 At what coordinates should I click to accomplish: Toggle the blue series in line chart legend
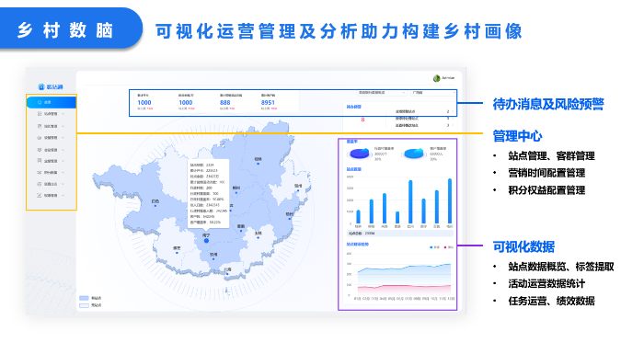click(434, 247)
